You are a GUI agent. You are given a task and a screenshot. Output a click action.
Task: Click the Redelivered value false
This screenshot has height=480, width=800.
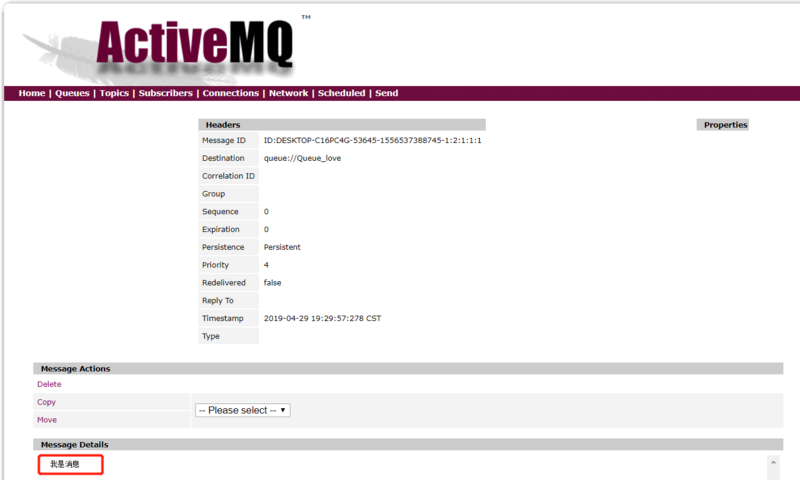tap(272, 283)
